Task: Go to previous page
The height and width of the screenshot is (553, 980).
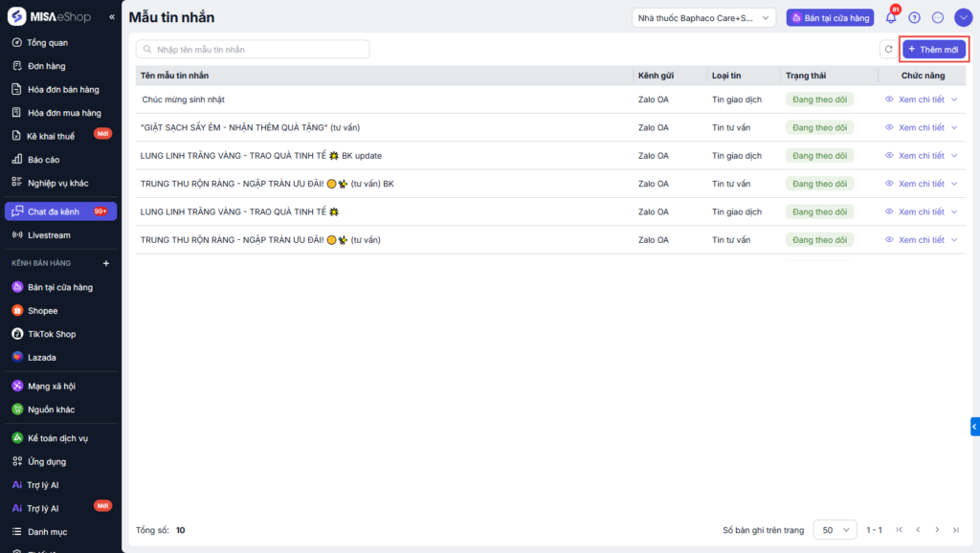Action: point(918,530)
